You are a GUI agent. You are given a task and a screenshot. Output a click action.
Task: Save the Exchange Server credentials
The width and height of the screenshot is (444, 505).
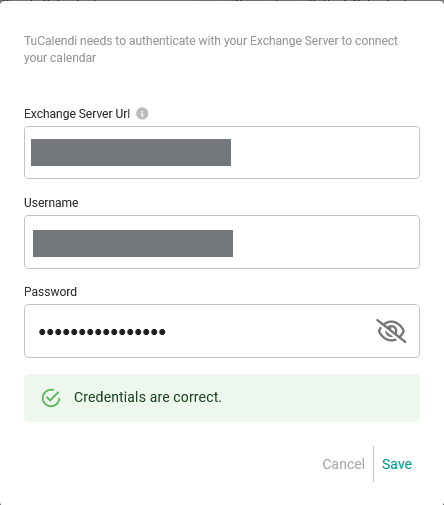(x=397, y=464)
